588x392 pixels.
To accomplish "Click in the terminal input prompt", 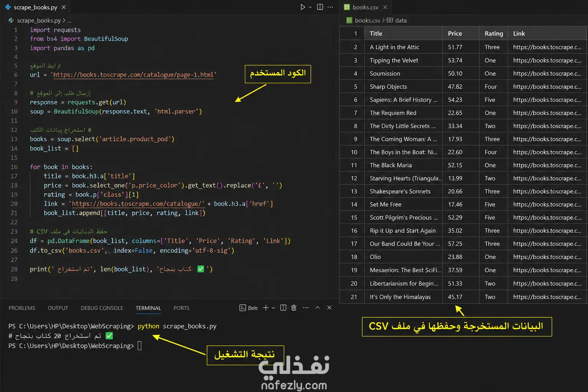I will click(x=140, y=346).
